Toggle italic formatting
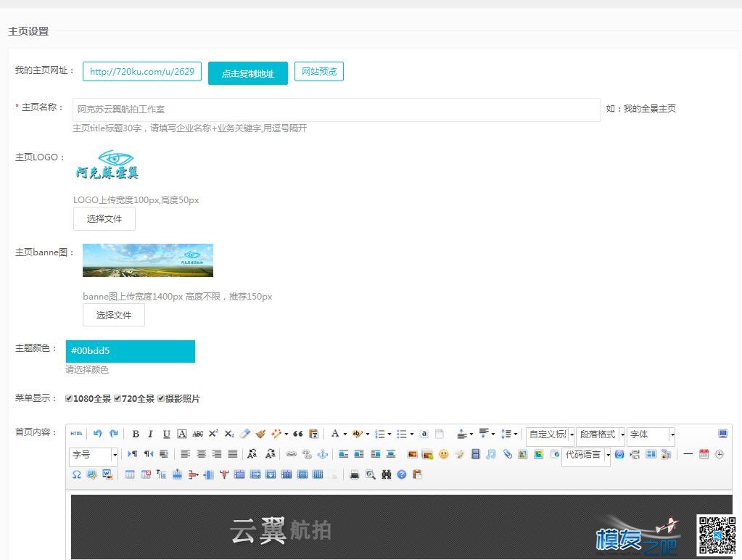This screenshot has height=560, width=742. pos(150,434)
